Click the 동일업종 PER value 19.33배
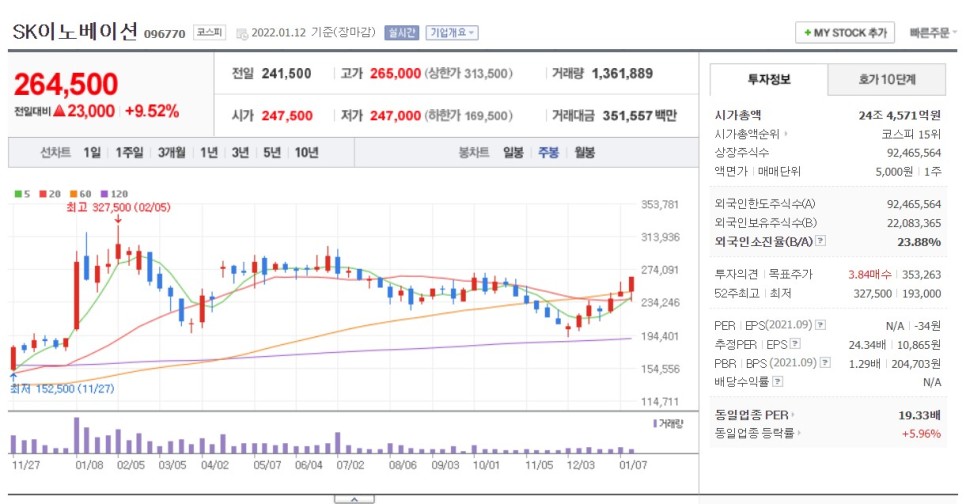The image size is (966, 504). pos(919,415)
